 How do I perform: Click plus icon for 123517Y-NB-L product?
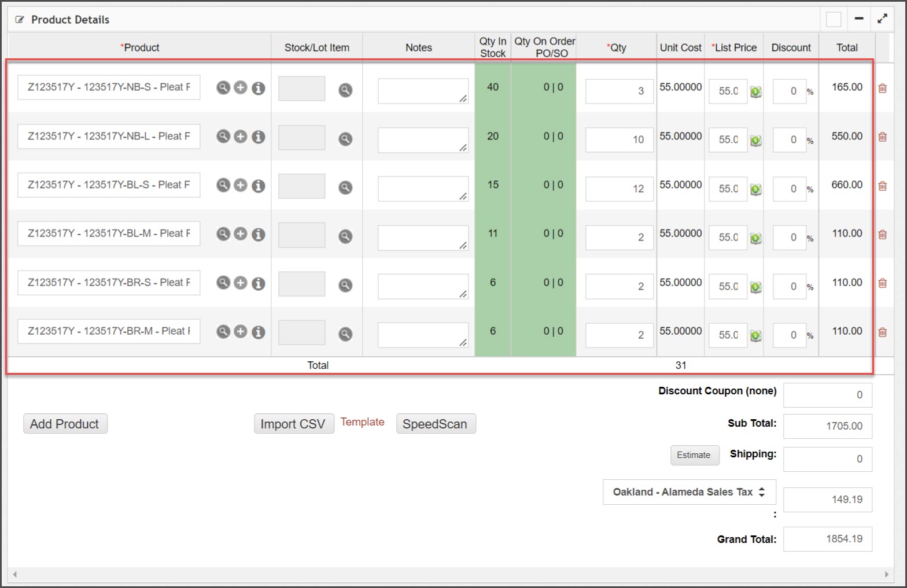(x=241, y=136)
